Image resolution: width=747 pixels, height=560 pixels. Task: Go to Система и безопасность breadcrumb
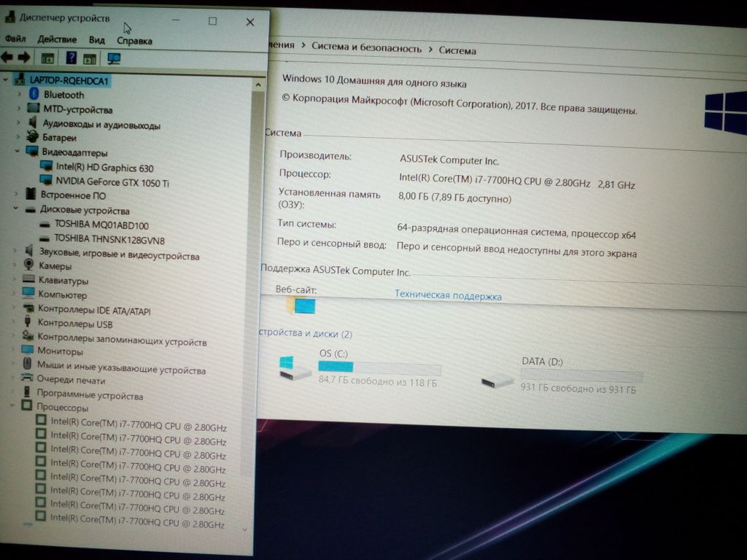[x=366, y=47]
